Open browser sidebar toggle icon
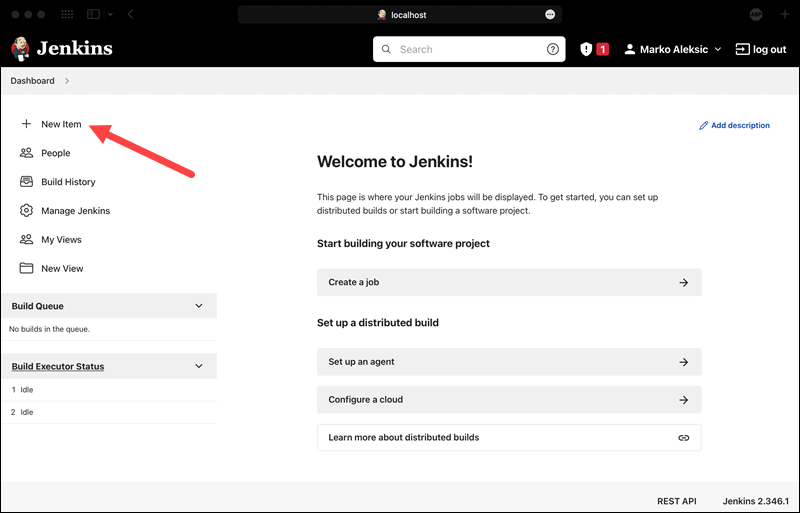 pyautogui.click(x=93, y=14)
